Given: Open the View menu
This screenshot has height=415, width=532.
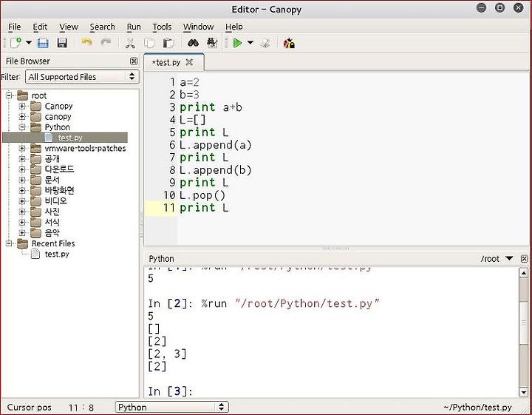Looking at the screenshot, I should (x=69, y=27).
